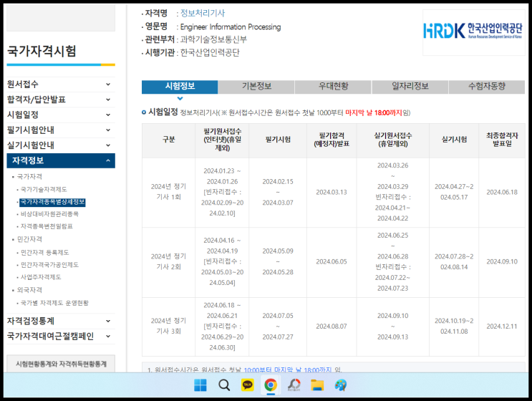
Task: Open the 민간자격 submenu link
Action: (29, 239)
